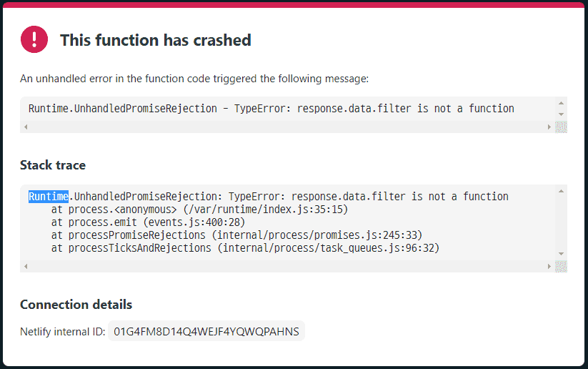
Task: Click the up arrow of the error message box scrollbar
Action: click(561, 102)
